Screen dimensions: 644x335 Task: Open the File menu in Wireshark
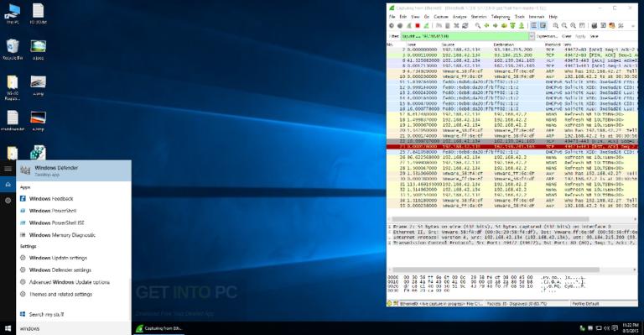click(392, 17)
